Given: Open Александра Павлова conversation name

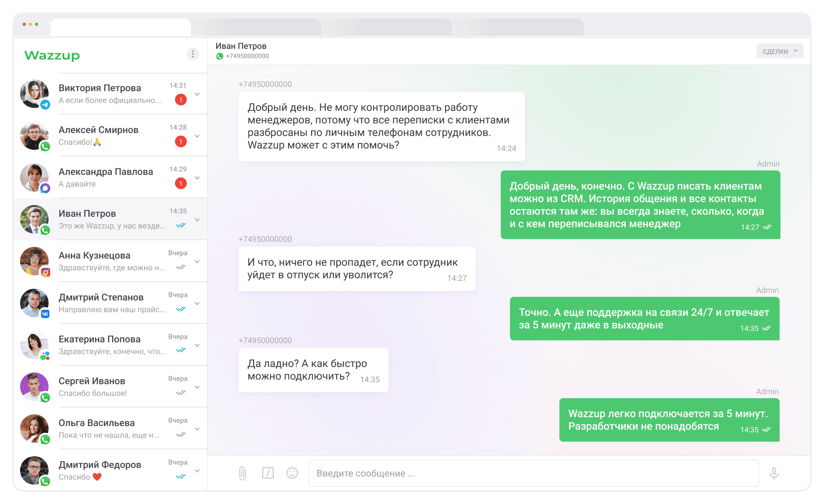Looking at the screenshot, I should [x=106, y=172].
